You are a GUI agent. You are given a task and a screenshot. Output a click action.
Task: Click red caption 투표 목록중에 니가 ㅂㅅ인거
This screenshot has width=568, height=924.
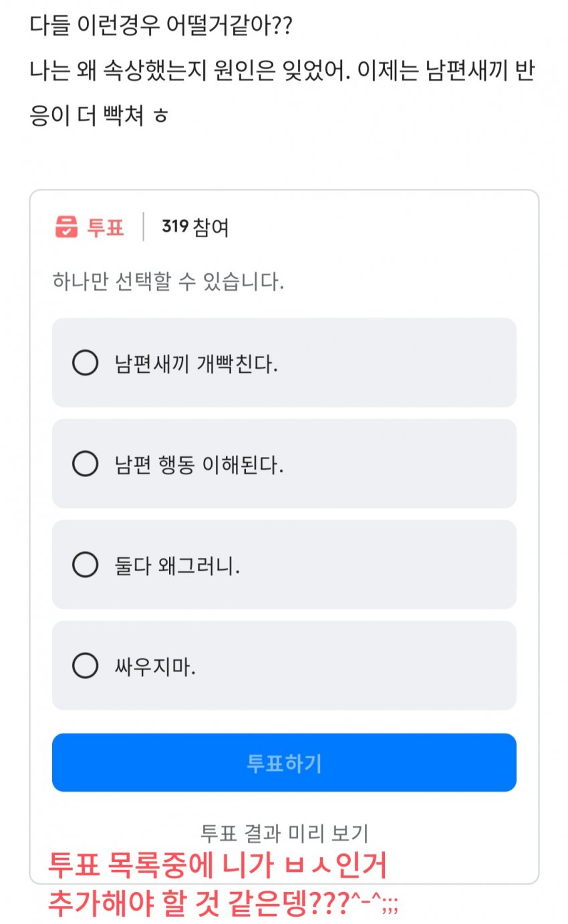tap(217, 867)
